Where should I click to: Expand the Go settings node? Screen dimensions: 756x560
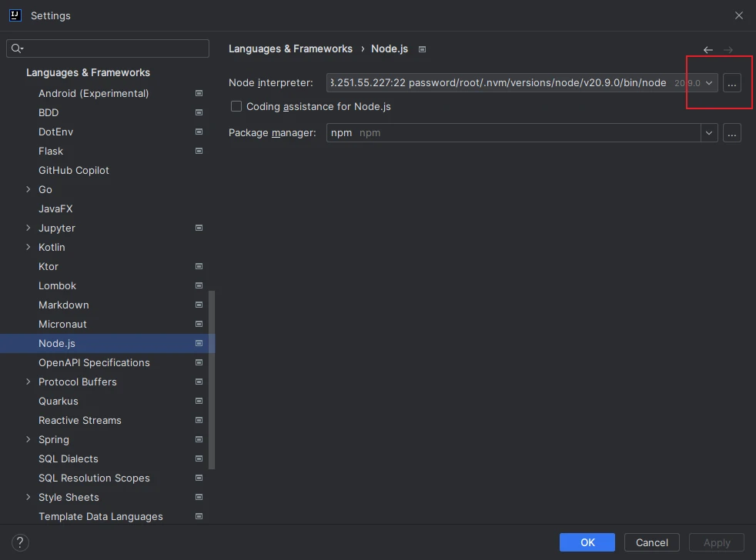click(28, 189)
